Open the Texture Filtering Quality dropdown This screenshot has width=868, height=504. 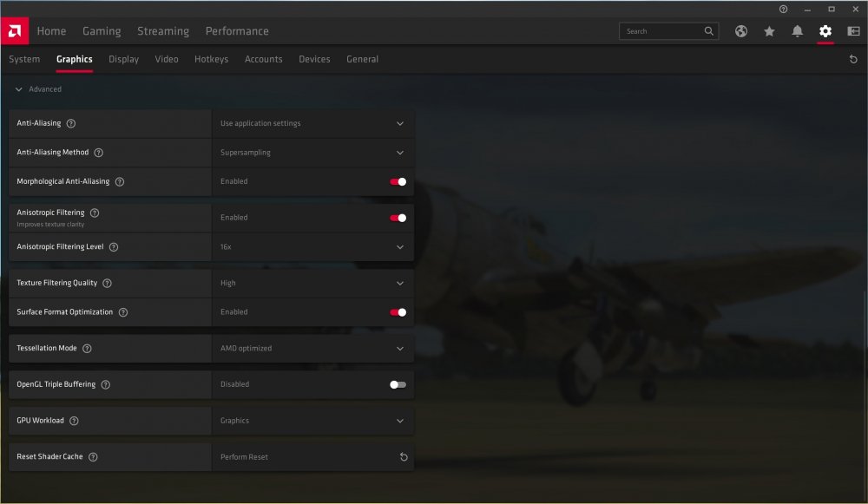400,283
